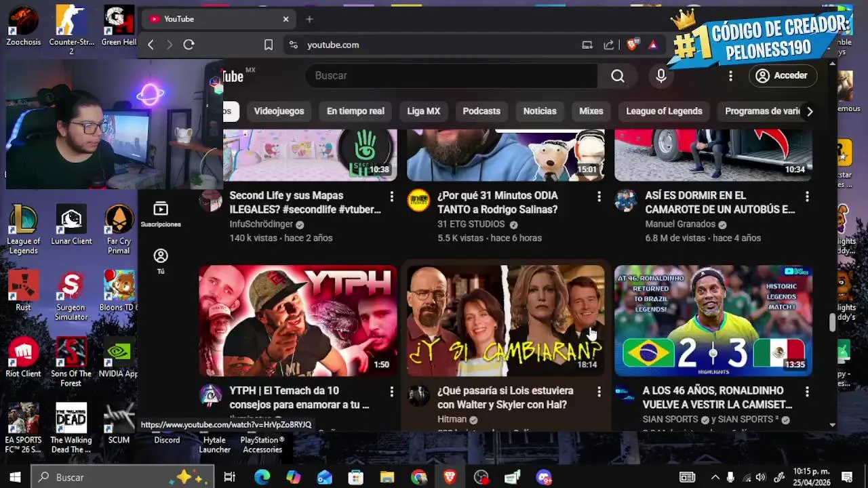Screen dimensions: 868x488
Task: Select the Noticias chip
Action: (x=540, y=111)
